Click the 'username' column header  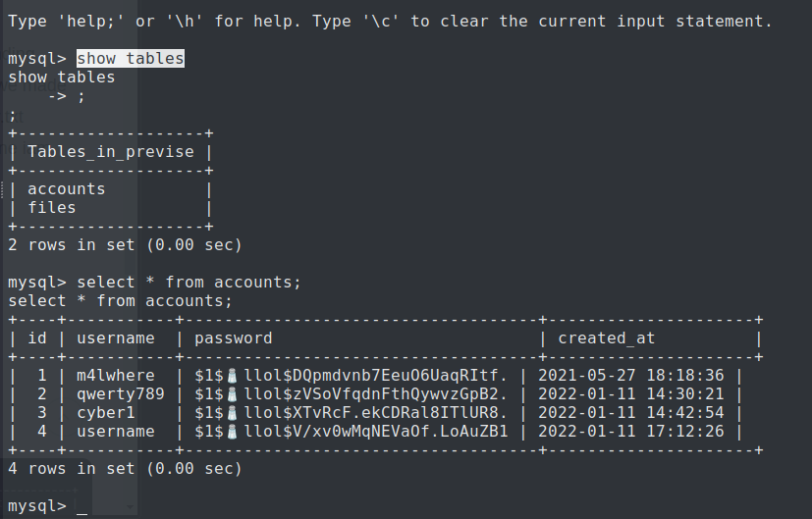pyautogui.click(x=115, y=338)
